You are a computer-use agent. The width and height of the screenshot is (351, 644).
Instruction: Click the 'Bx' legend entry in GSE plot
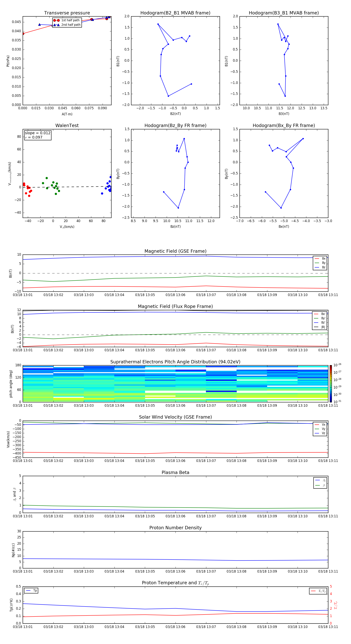(320, 259)
